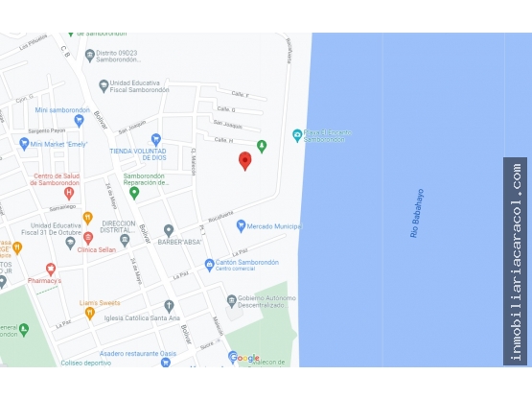This screenshot has width=532, height=399.
Task: Open the Mini Market "Emely" label
Action: coord(58,144)
